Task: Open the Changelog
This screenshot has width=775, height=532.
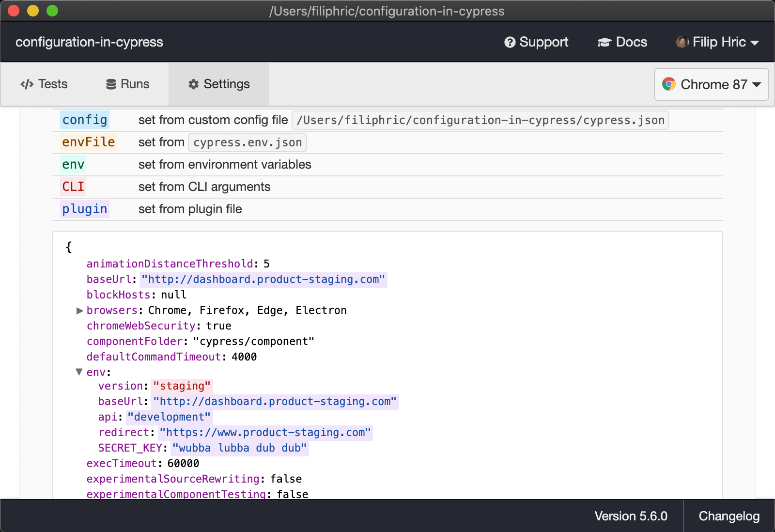Action: [728, 516]
